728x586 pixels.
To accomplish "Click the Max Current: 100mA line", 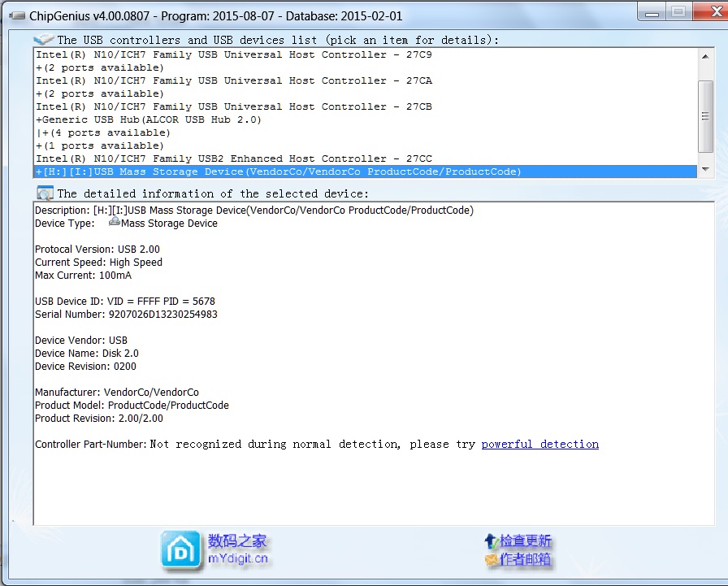I will pos(83,276).
